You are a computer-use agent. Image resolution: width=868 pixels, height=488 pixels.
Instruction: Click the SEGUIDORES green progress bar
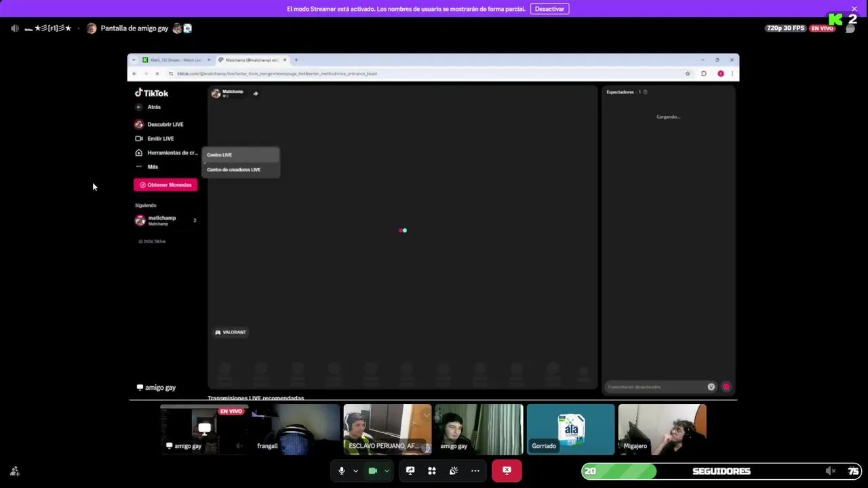click(x=619, y=471)
